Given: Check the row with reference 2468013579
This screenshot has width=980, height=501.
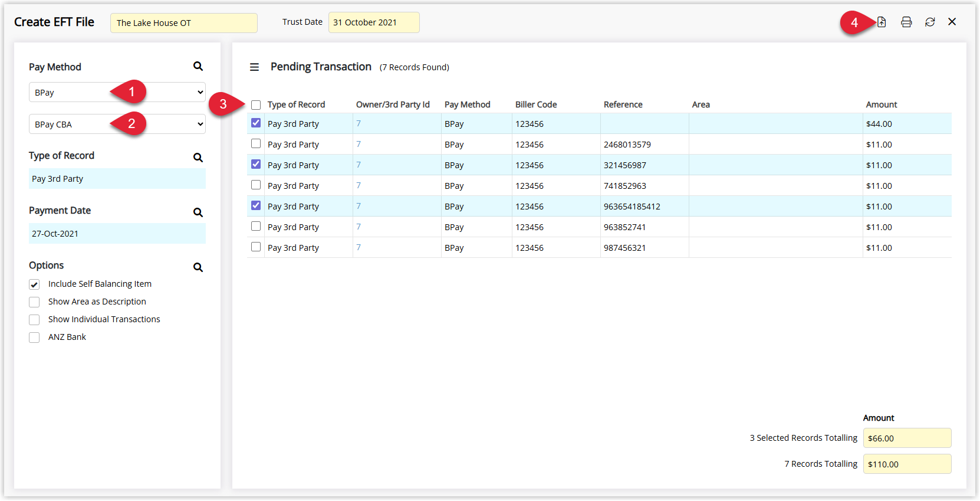Looking at the screenshot, I should (x=256, y=143).
